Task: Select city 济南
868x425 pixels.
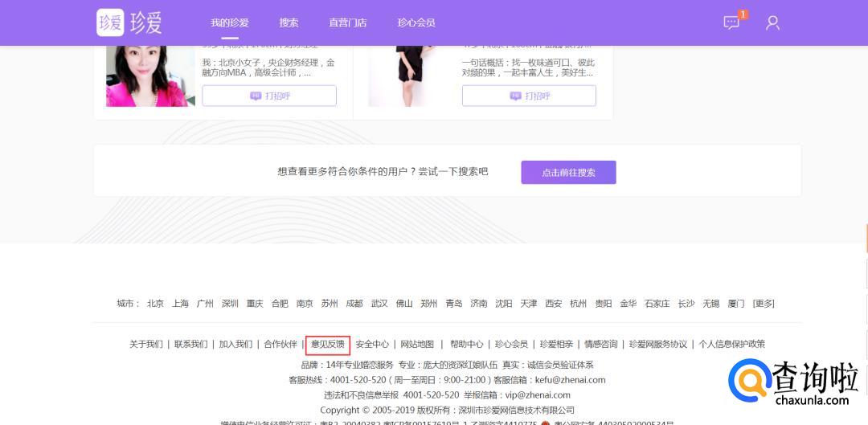Action: click(479, 304)
